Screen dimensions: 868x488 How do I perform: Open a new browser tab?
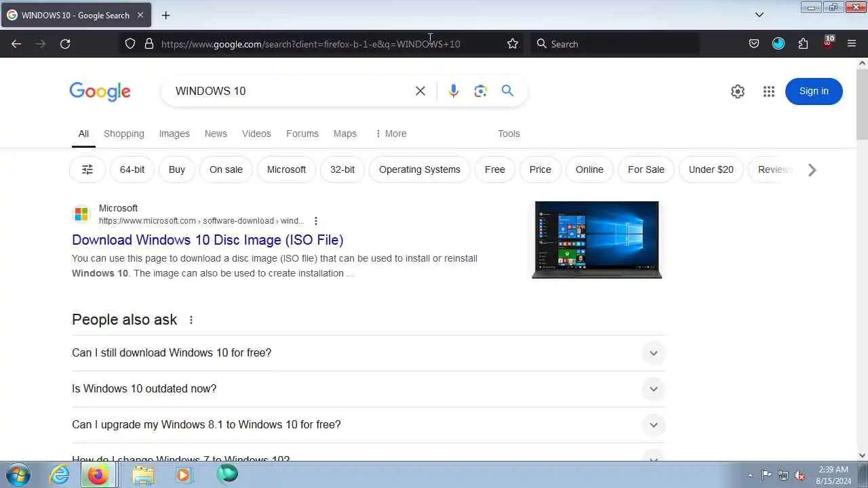point(165,15)
